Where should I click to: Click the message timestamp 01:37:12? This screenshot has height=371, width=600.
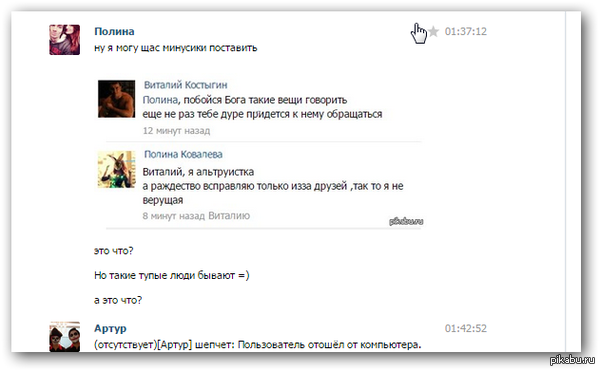point(466,31)
